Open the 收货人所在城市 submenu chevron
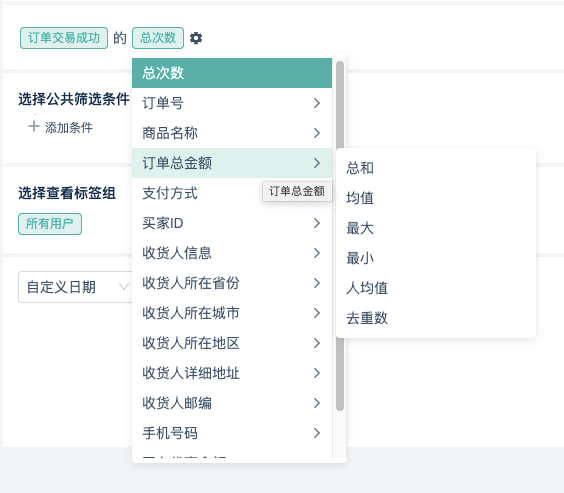Screen dimensions: 564x493 click(317, 313)
